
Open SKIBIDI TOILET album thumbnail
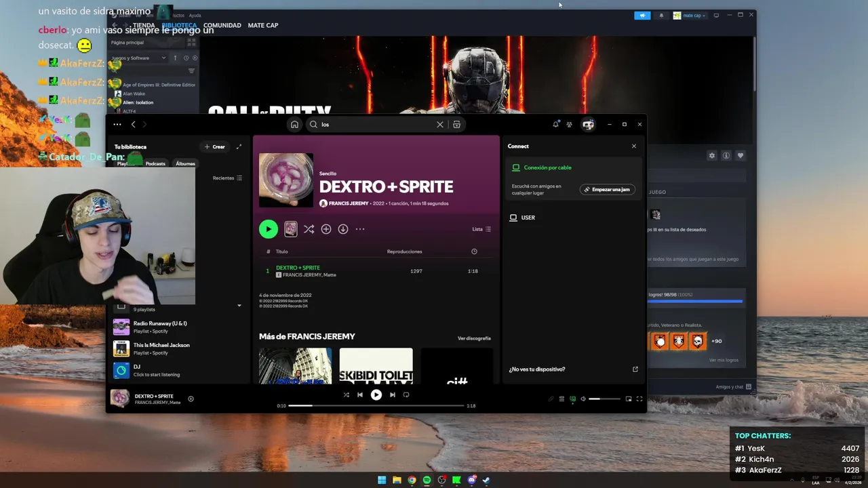(376, 366)
